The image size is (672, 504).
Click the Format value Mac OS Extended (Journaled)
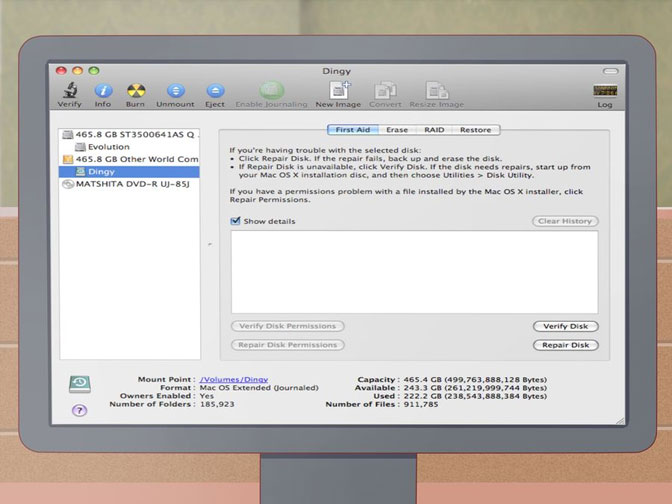[259, 388]
